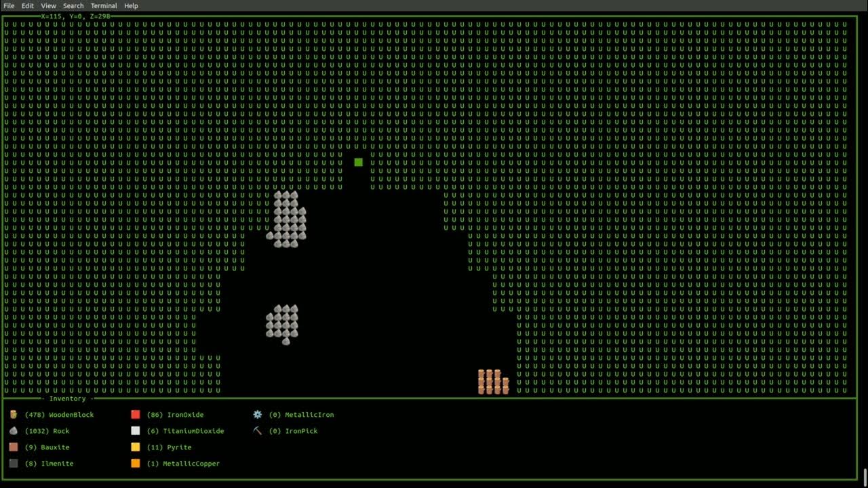This screenshot has height=488, width=868.
Task: Click the WoodenBlock inventory icon
Action: (14, 414)
